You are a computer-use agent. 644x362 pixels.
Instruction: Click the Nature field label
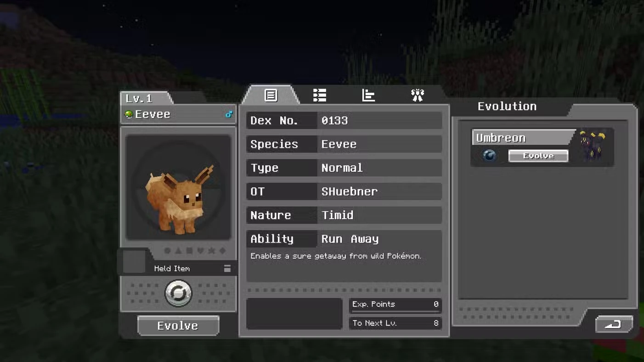(271, 215)
